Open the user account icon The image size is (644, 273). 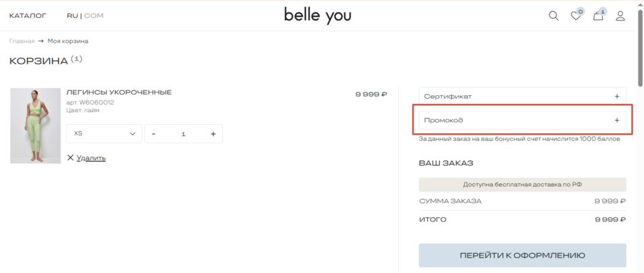(620, 16)
